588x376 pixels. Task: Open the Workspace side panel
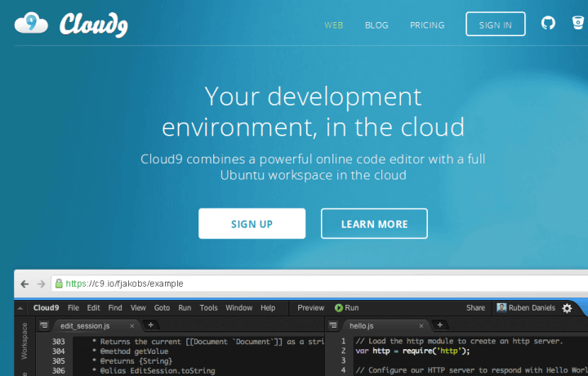click(x=24, y=341)
